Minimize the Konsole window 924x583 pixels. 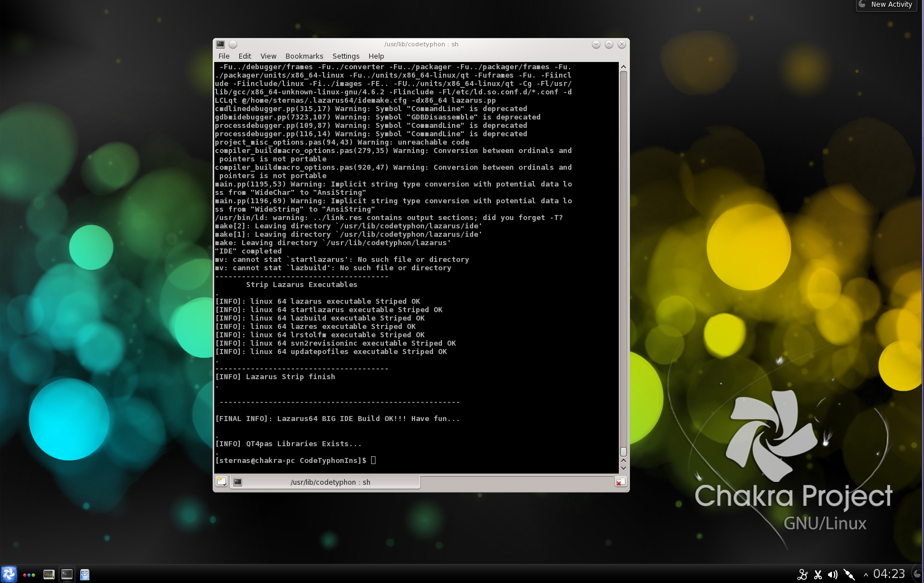tap(596, 44)
